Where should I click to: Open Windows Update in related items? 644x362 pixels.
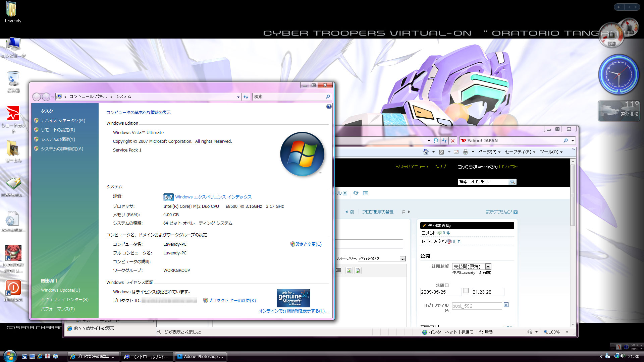click(x=60, y=290)
